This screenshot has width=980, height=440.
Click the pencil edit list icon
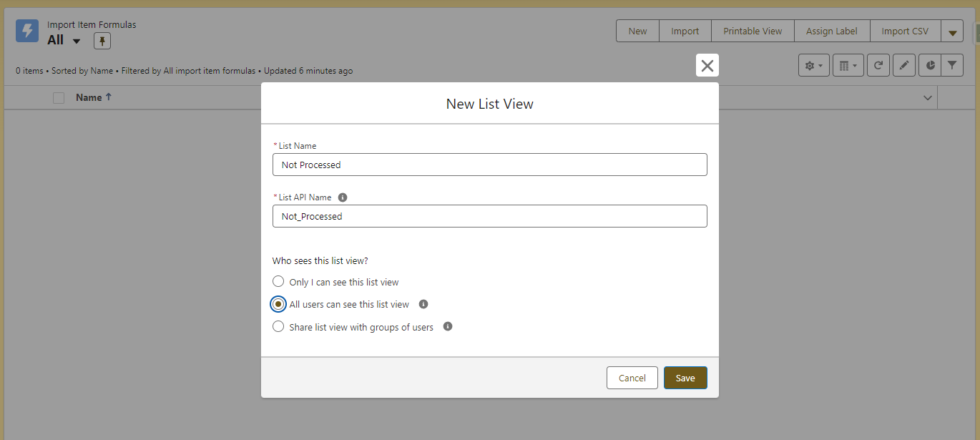904,65
